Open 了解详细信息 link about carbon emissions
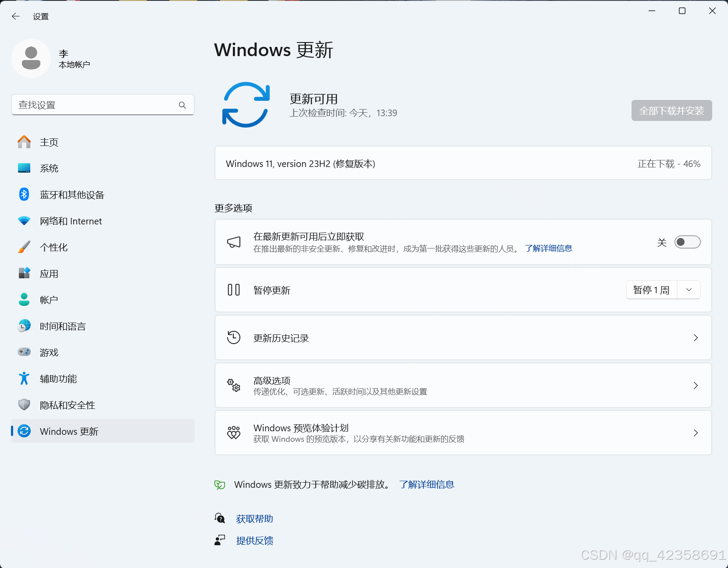Screen dimensions: 728x568 pos(427,484)
